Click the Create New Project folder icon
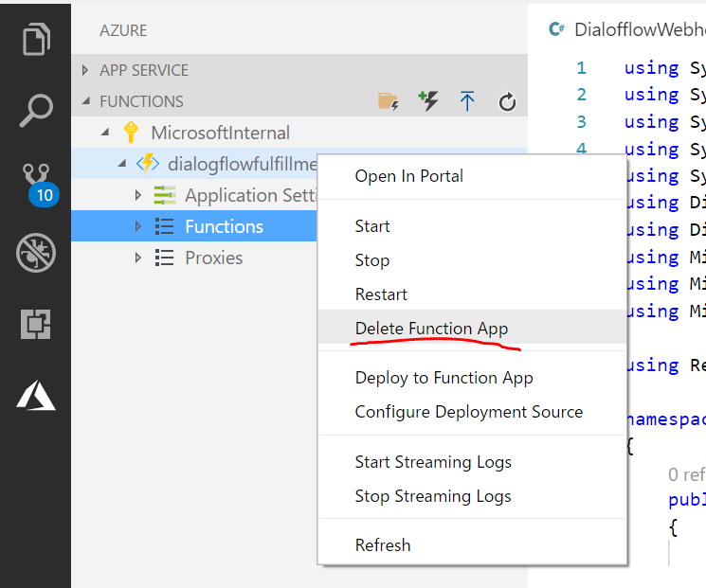This screenshot has height=588, width=706. tap(389, 101)
